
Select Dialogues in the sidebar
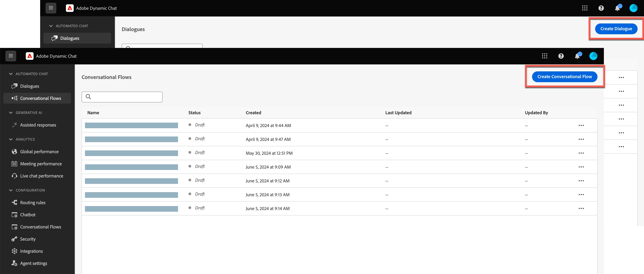point(30,86)
